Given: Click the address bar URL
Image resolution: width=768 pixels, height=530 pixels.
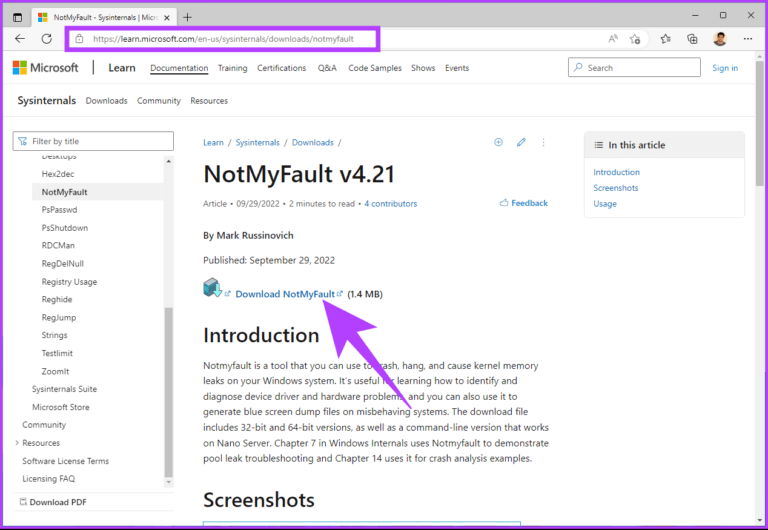Looking at the screenshot, I should pyautogui.click(x=223, y=39).
